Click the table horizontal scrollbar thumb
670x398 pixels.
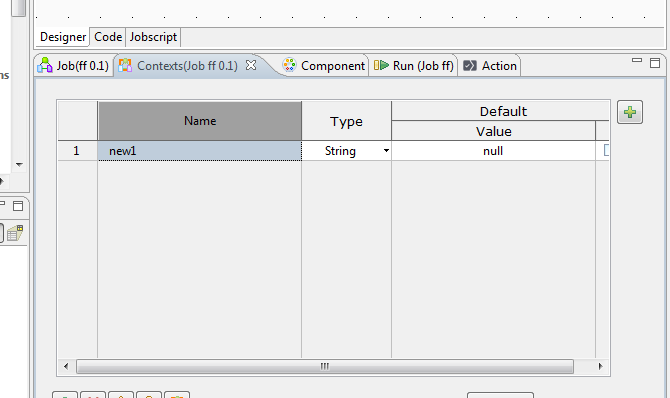tap(325, 366)
